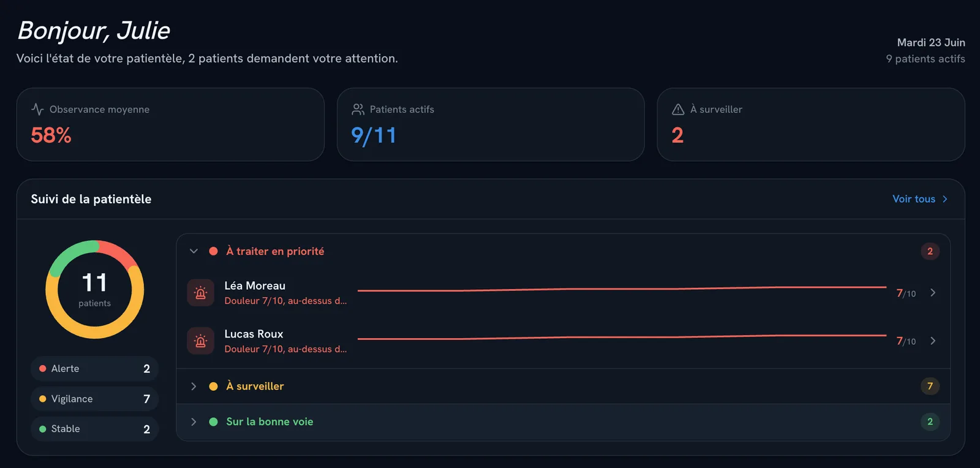Expand the Sur la bonne voie group
The height and width of the screenshot is (468, 980).
point(563,421)
